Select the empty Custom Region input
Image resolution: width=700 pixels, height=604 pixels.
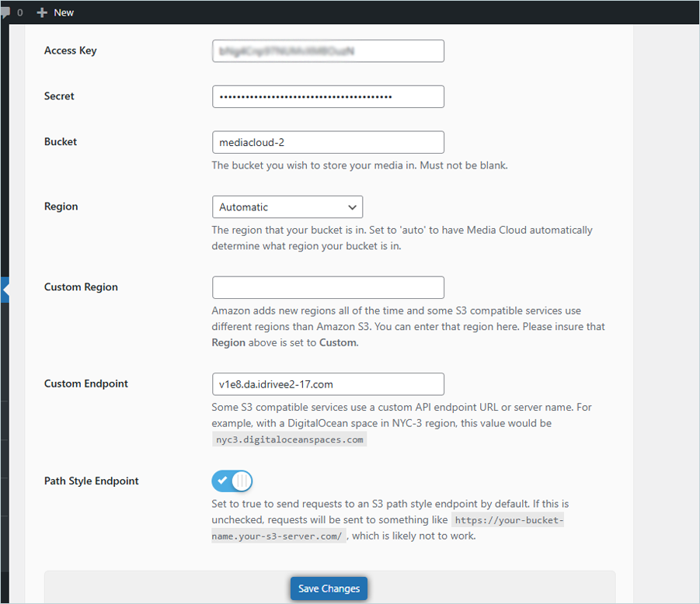tap(327, 287)
